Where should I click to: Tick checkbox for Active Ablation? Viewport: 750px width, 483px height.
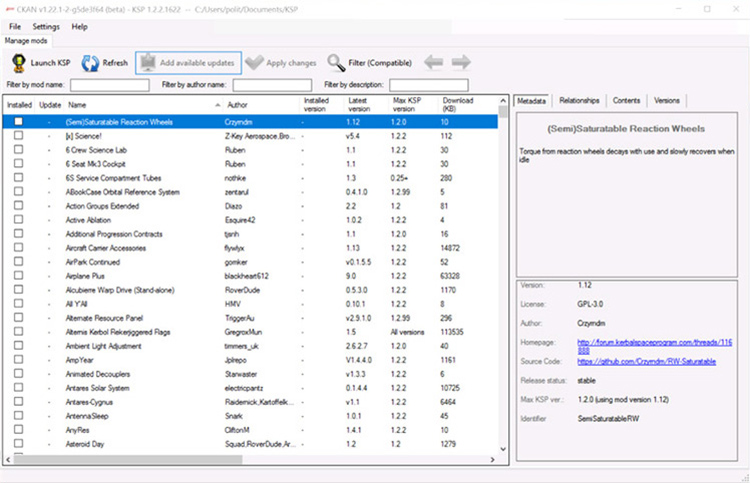point(18,220)
